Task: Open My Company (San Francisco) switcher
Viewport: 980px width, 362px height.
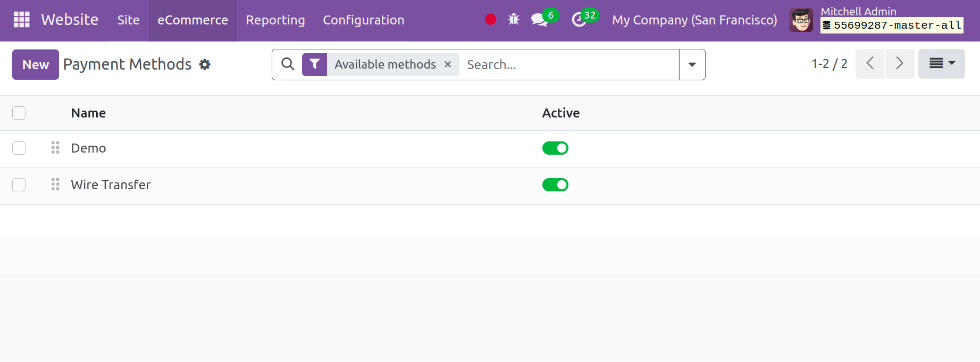Action: coord(694,20)
